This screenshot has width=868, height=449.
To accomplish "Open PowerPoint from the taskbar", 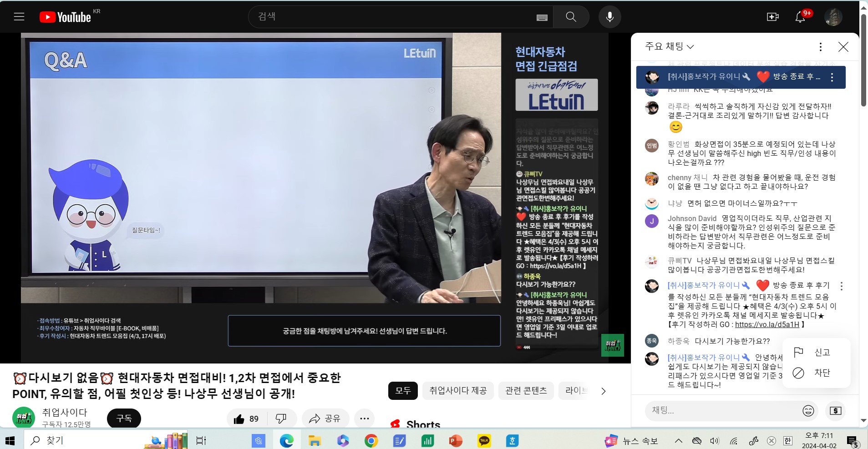I will point(455,440).
